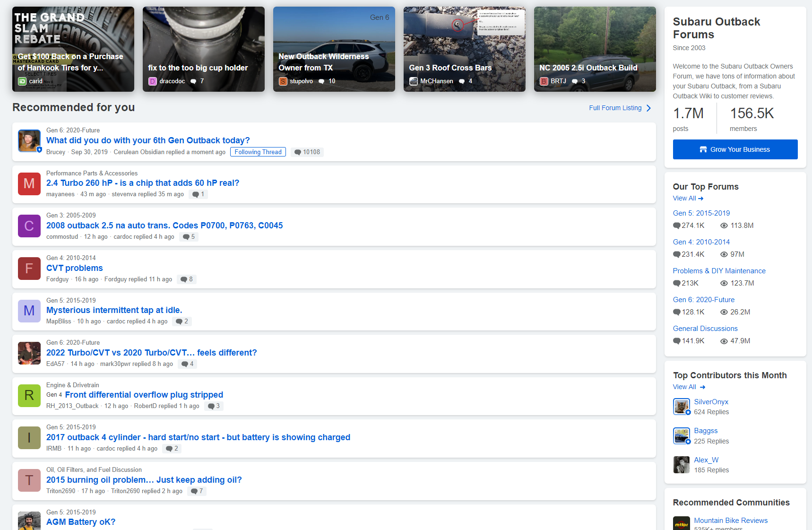Click SilverOnyx username link

click(711, 402)
